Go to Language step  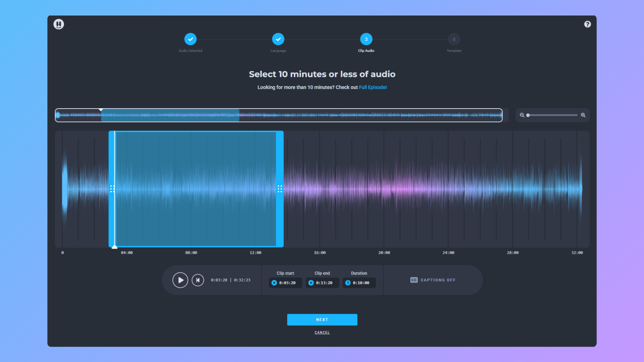click(278, 39)
